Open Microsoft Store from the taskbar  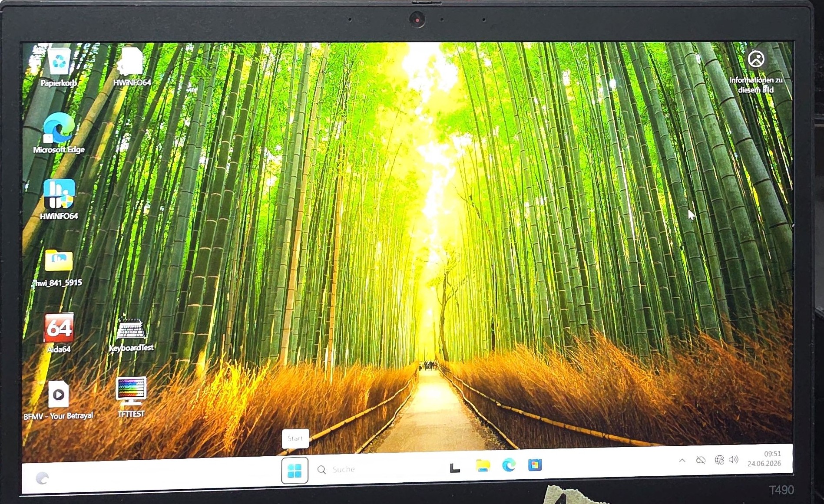pyautogui.click(x=535, y=465)
